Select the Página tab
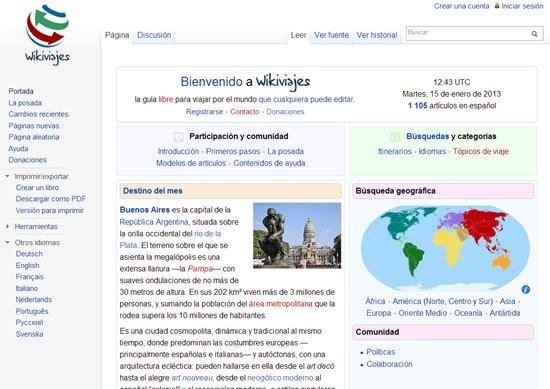The image size is (550, 389). click(117, 35)
